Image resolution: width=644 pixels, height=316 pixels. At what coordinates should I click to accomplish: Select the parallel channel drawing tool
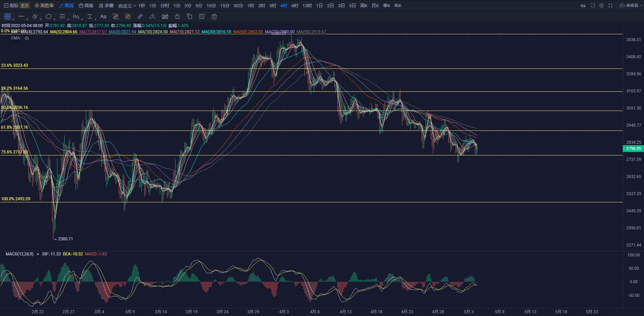[x=35, y=16]
